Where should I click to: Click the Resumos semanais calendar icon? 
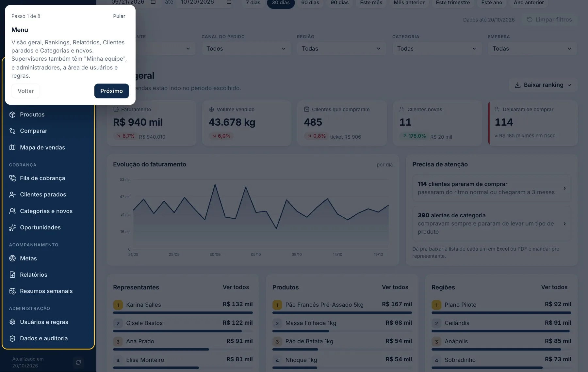(x=12, y=291)
